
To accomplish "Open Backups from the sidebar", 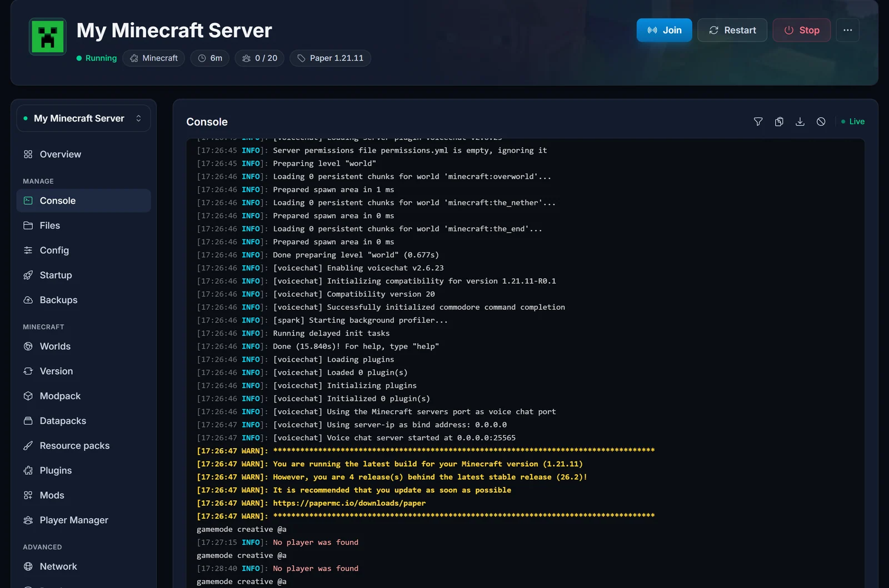I will click(x=83, y=300).
